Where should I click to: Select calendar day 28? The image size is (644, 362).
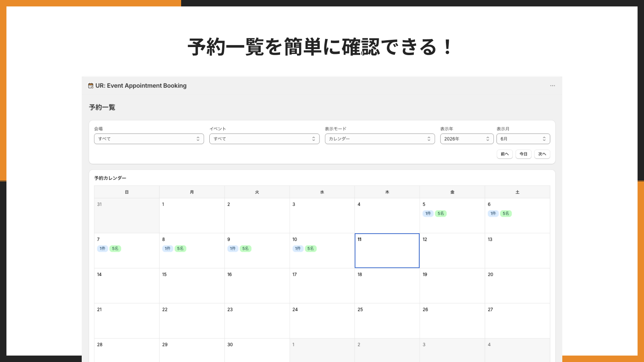127,350
